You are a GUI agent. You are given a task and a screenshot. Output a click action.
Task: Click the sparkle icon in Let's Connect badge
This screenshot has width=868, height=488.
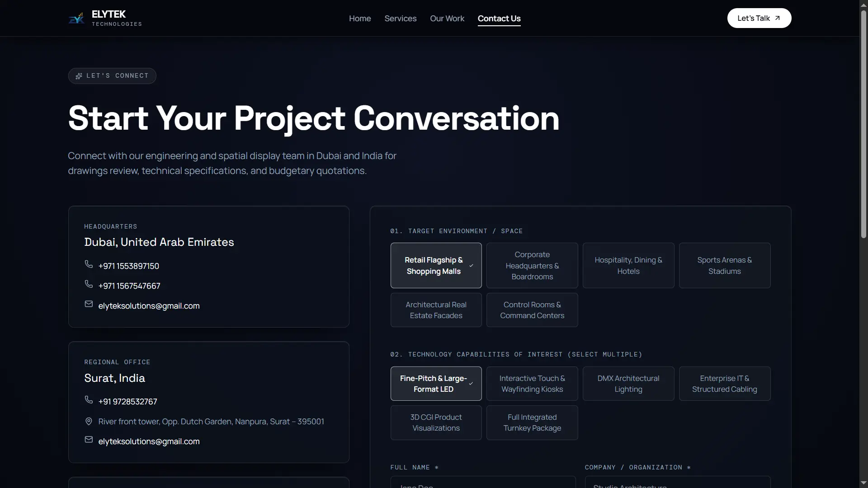(79, 76)
